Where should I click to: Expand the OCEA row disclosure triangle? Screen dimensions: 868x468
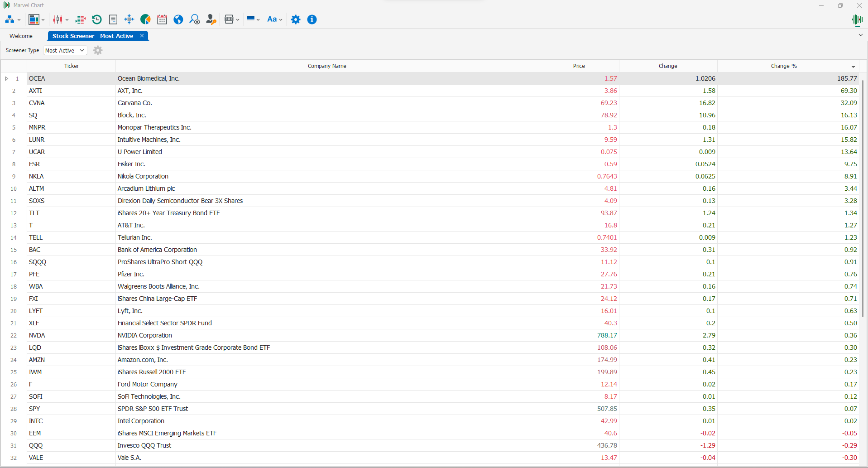click(7, 78)
